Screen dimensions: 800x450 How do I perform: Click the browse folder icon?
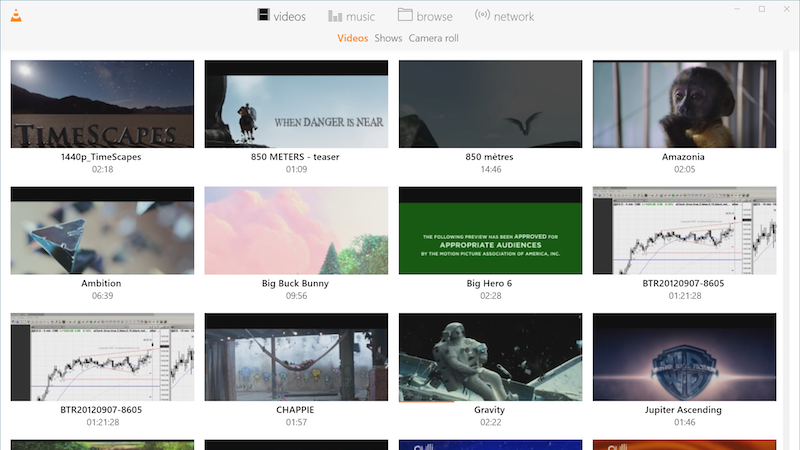click(x=405, y=15)
